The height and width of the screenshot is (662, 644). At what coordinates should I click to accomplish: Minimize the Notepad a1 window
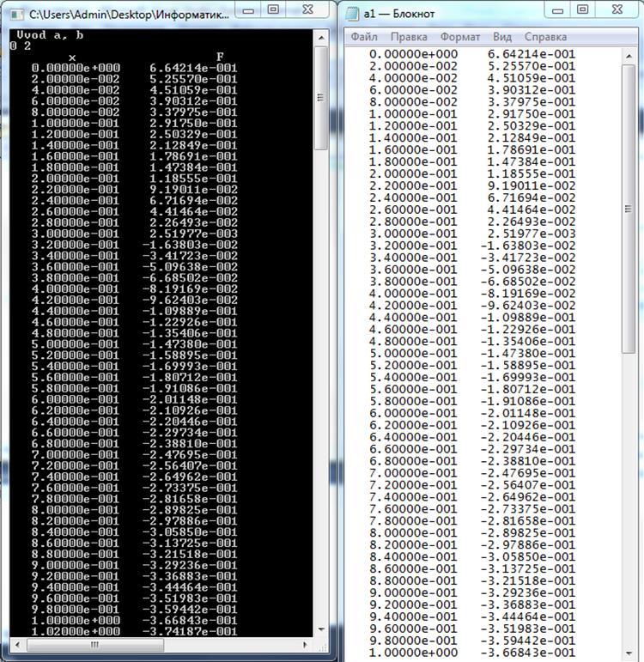point(558,10)
